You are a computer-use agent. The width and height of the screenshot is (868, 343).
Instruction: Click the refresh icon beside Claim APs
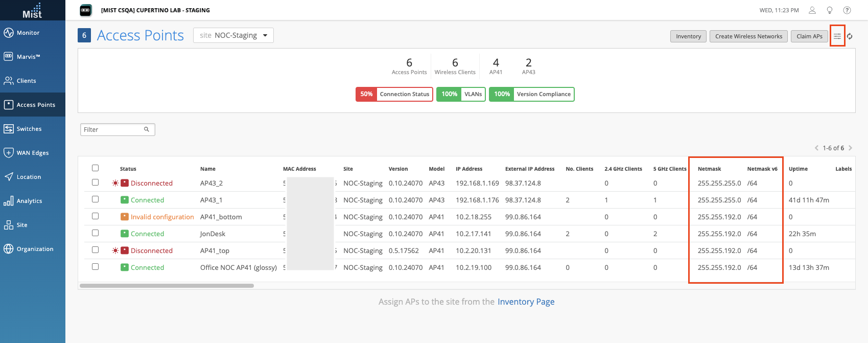coord(850,36)
